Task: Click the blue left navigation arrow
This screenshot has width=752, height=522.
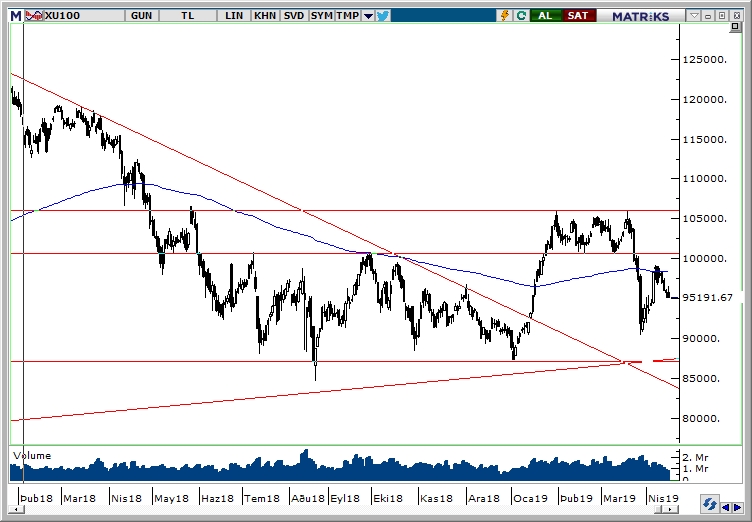Action: point(726,508)
